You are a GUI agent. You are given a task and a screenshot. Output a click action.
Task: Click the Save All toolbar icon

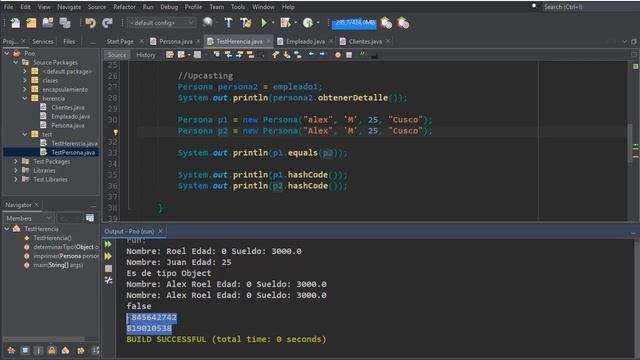coord(65,23)
